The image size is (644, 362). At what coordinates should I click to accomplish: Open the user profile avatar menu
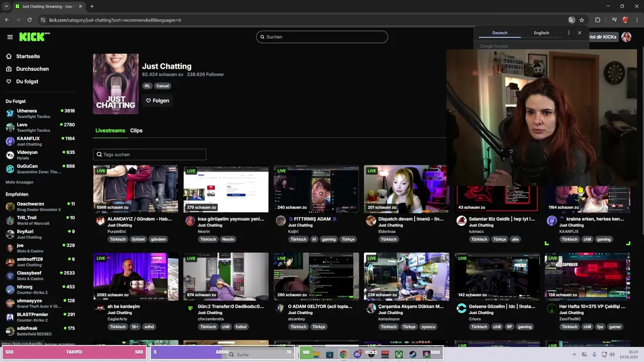point(626,37)
